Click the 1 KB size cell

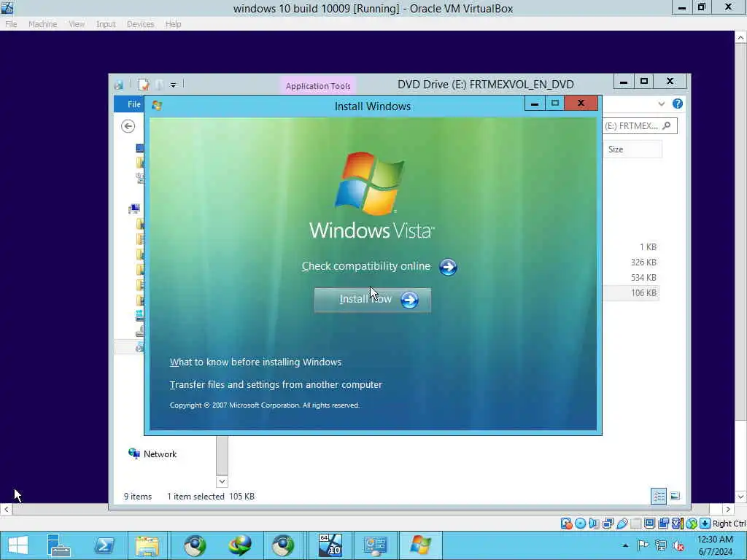(648, 247)
